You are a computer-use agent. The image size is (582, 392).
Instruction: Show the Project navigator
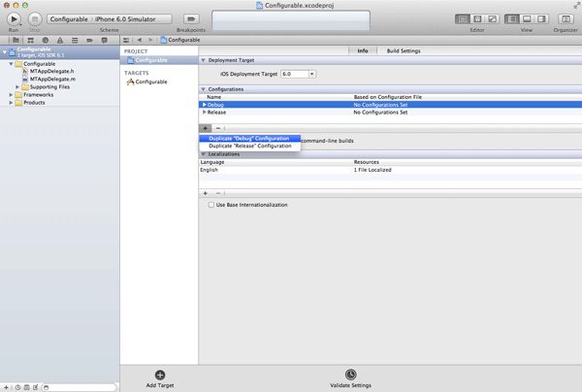click(16, 40)
